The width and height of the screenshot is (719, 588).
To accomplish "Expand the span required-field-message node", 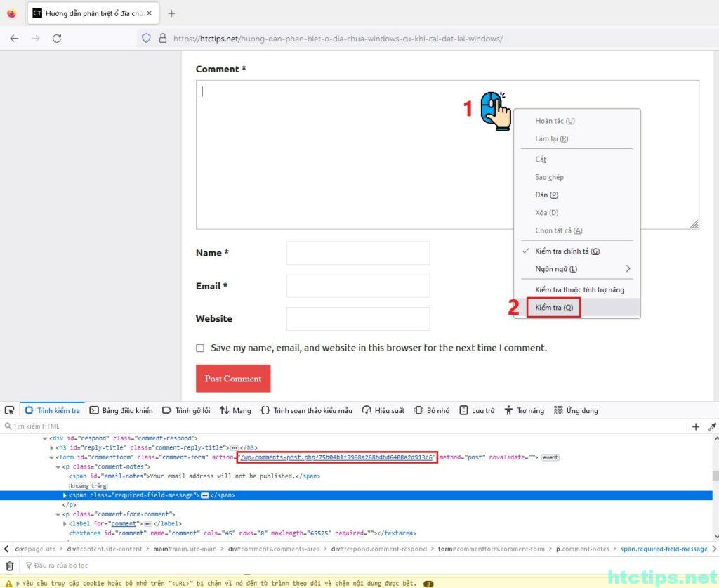I will pos(65,495).
